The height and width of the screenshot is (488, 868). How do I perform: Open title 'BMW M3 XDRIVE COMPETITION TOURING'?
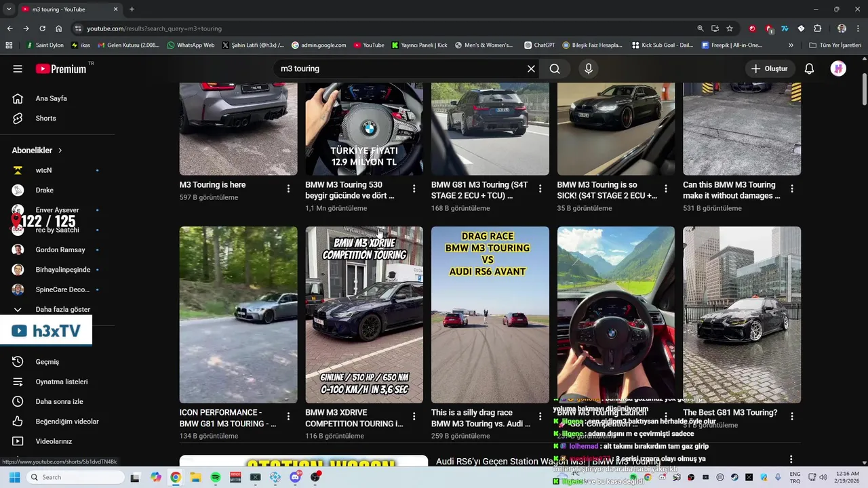pyautogui.click(x=354, y=418)
